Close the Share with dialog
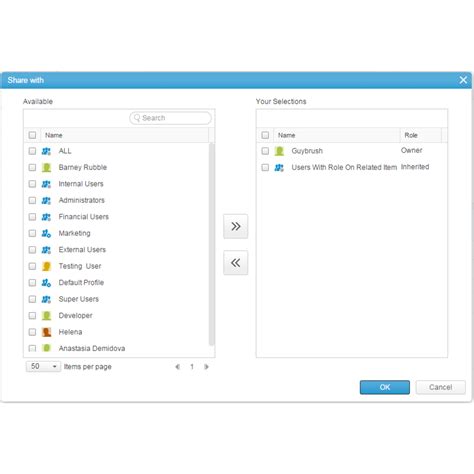Viewport: 474px width, 474px height. pos(463,80)
